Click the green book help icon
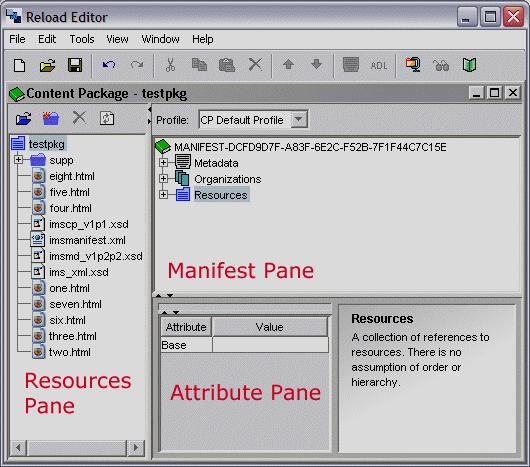 tap(469, 65)
